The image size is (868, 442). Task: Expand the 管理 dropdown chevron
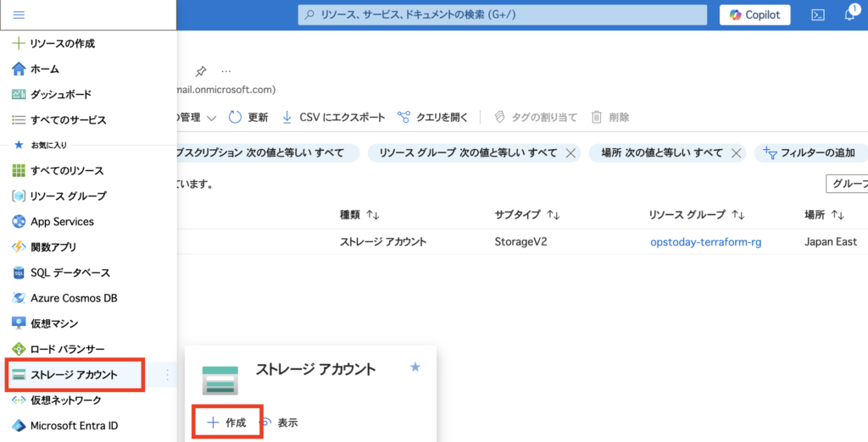[x=211, y=118]
